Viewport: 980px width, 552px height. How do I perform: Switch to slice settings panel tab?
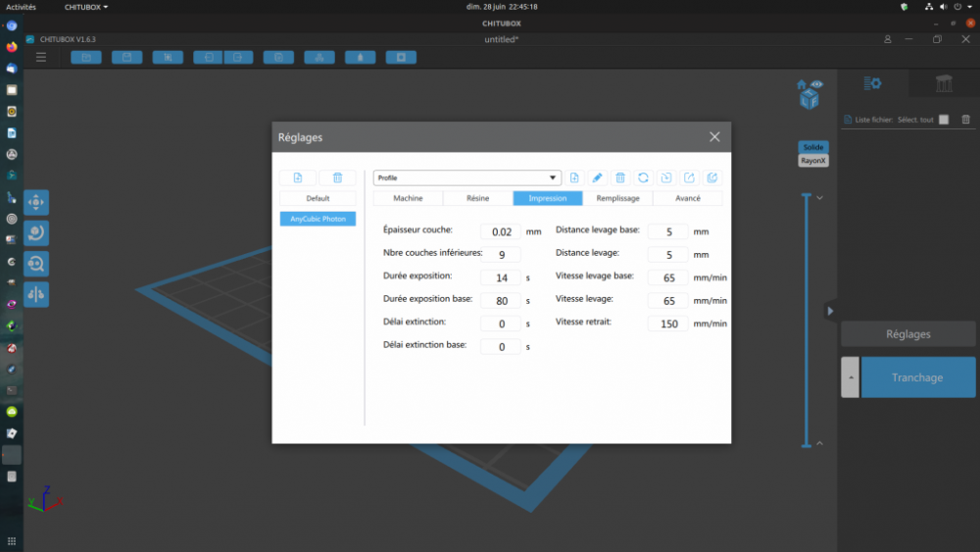coord(872,83)
